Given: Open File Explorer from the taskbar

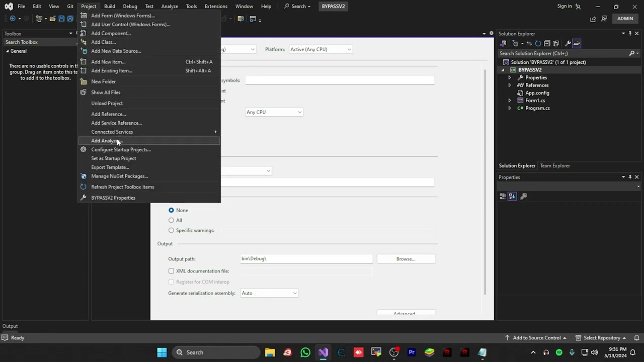Looking at the screenshot, I should coord(270,352).
